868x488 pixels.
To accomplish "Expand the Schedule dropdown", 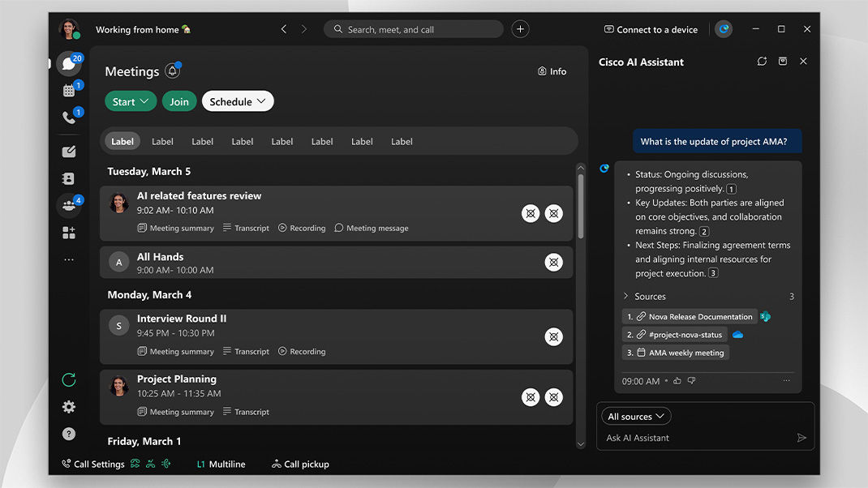I will click(x=238, y=101).
